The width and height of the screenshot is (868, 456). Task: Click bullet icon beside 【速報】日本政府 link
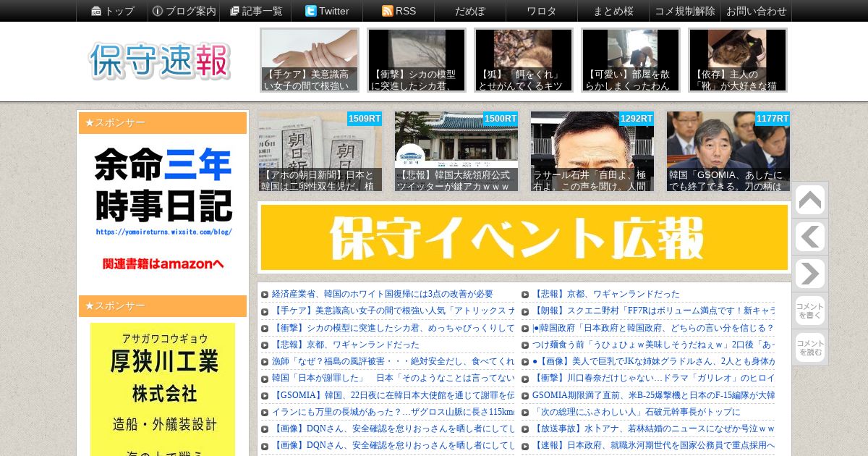click(x=525, y=446)
